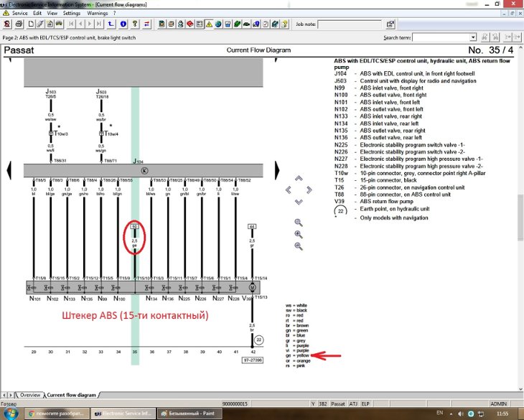Jump to first page toolbar arrow
The height and width of the screenshot is (420, 524).
point(71,24)
